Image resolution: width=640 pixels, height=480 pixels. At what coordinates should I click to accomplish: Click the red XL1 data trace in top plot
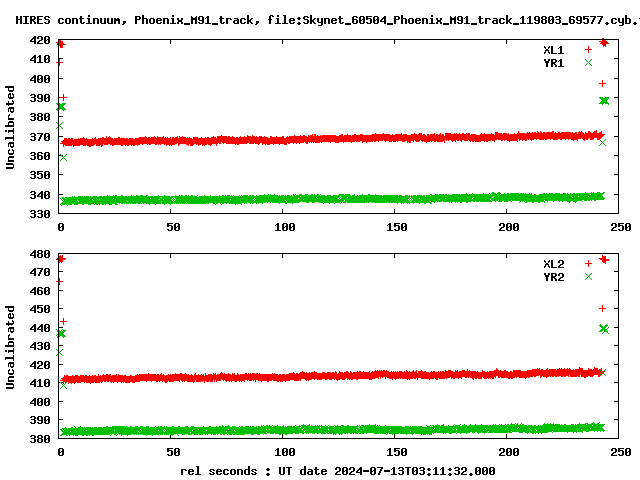pyautogui.click(x=333, y=139)
